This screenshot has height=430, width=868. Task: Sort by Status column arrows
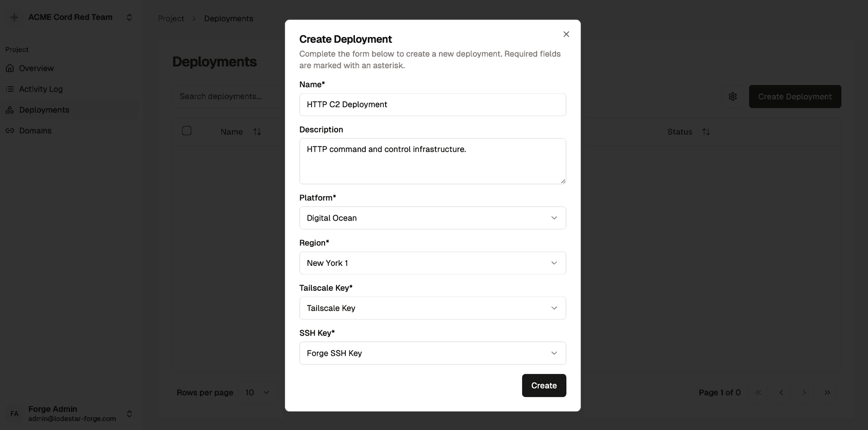[x=706, y=132]
